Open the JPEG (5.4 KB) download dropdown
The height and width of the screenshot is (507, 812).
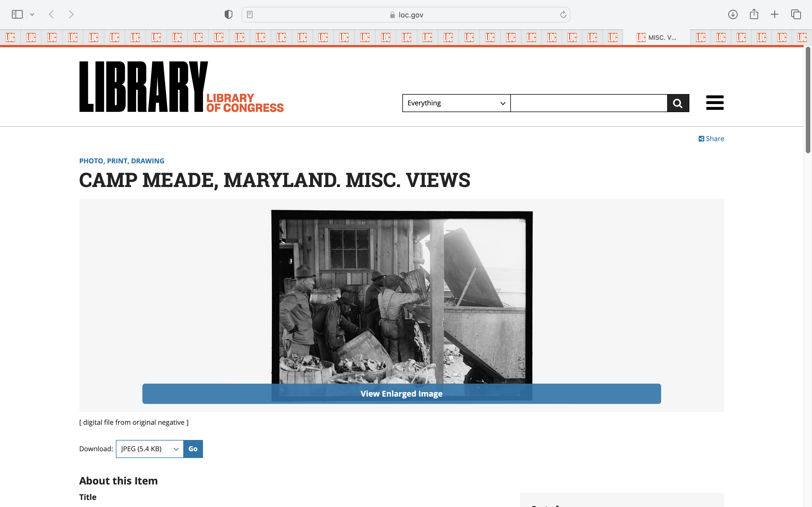(150, 449)
